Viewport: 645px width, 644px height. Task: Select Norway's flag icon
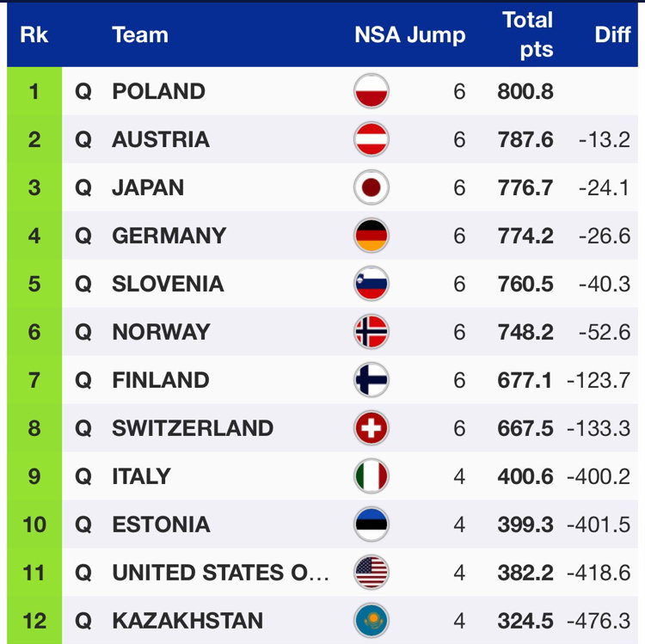pos(372,332)
